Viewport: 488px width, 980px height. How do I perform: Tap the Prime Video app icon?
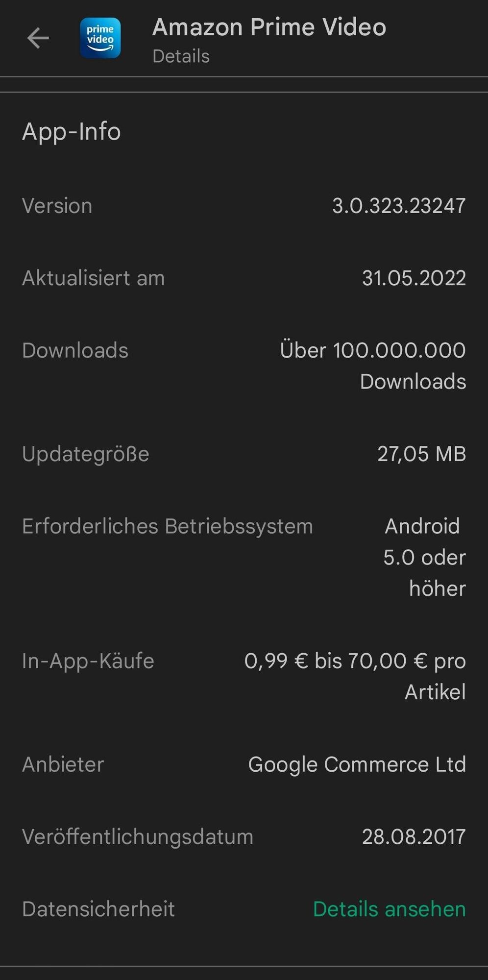(100, 38)
